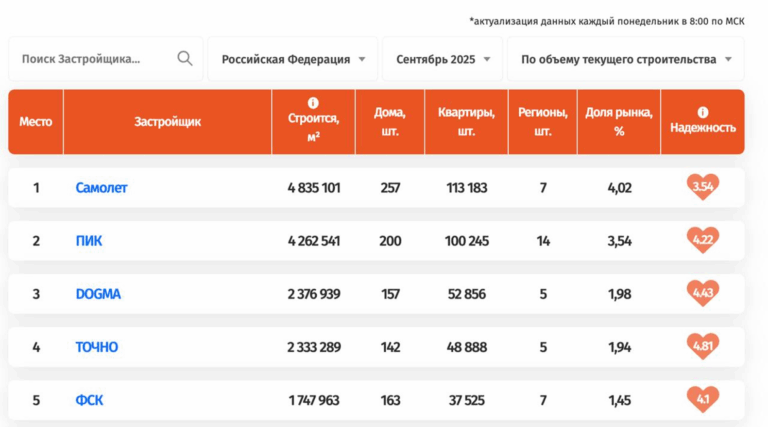Screen dimensions: 768x427
Task: Go to ФСК developer page
Action: [89, 400]
